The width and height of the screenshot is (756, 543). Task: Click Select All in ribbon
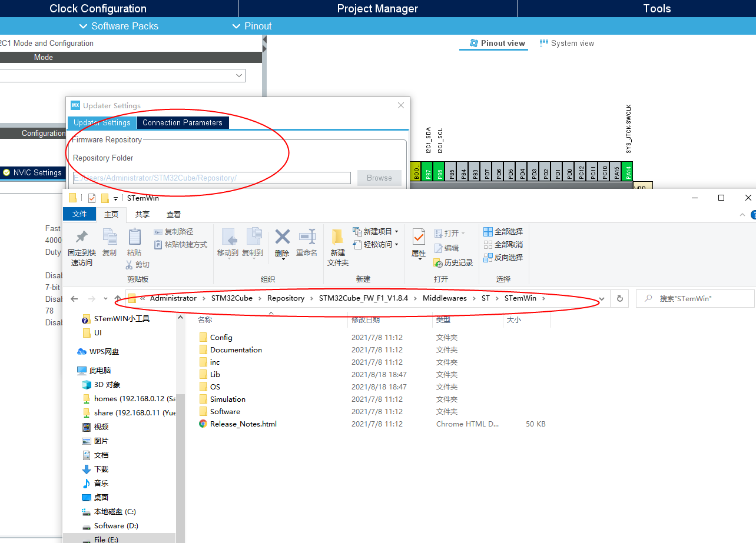point(502,232)
